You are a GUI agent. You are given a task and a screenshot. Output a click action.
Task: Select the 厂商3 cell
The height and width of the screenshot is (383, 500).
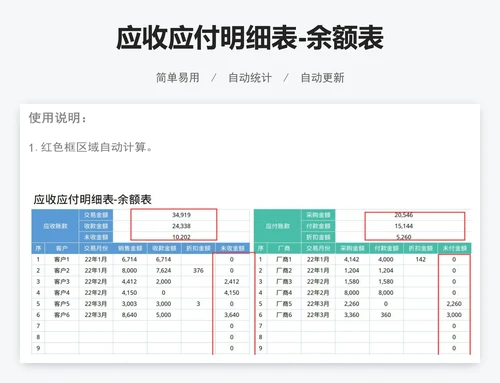pos(284,282)
